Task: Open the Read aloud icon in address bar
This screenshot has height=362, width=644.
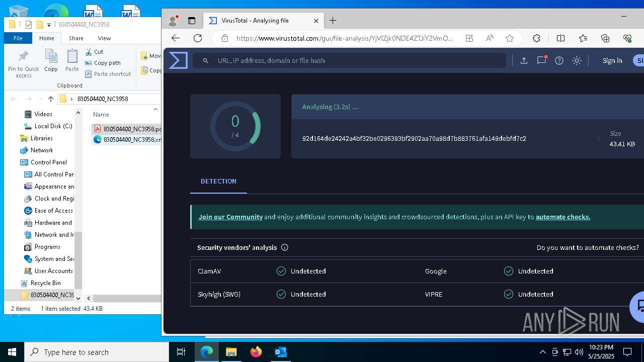Action: point(490,38)
